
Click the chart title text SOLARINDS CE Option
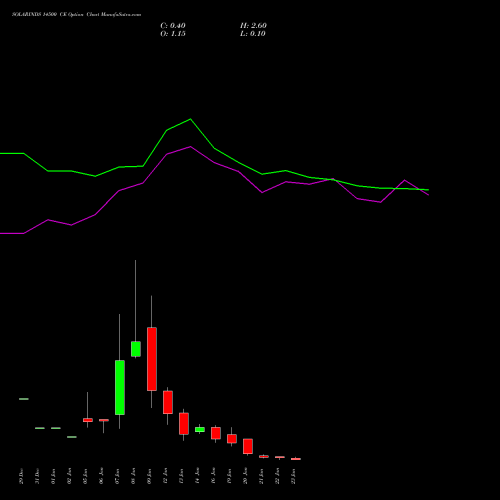(x=76, y=15)
